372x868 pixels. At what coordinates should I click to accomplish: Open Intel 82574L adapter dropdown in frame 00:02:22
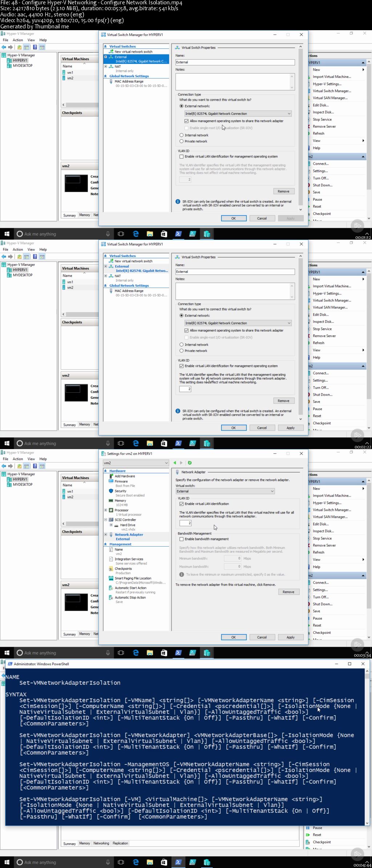(238, 323)
